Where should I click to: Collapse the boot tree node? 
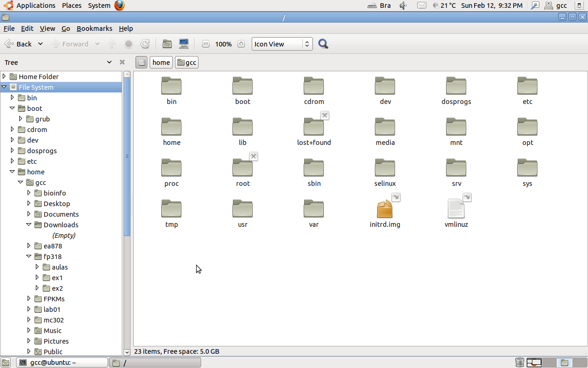12,108
